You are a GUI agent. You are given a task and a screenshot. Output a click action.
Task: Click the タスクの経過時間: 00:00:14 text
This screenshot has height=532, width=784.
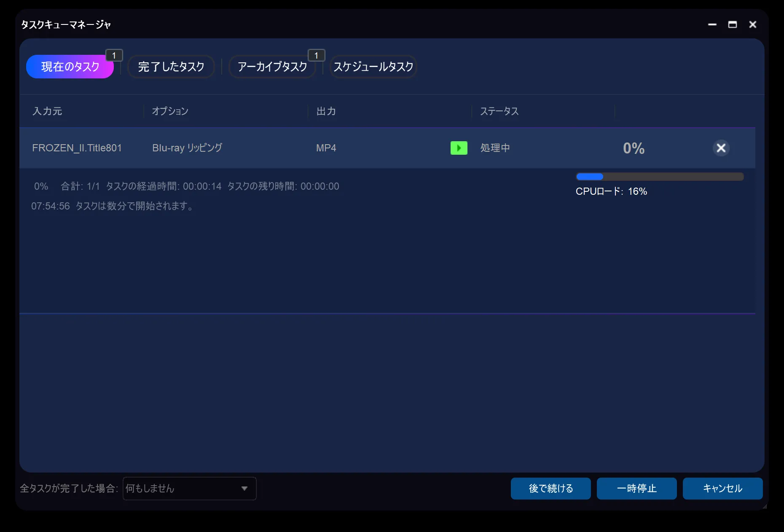pyautogui.click(x=164, y=186)
